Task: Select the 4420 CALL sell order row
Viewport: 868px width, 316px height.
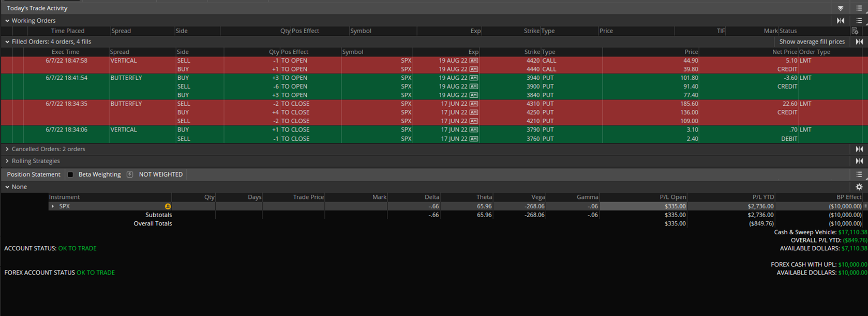Action: pos(362,61)
